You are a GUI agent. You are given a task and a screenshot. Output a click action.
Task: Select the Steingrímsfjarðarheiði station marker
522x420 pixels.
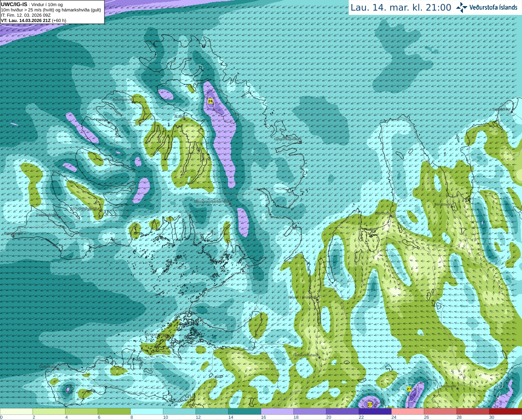[x=230, y=204]
